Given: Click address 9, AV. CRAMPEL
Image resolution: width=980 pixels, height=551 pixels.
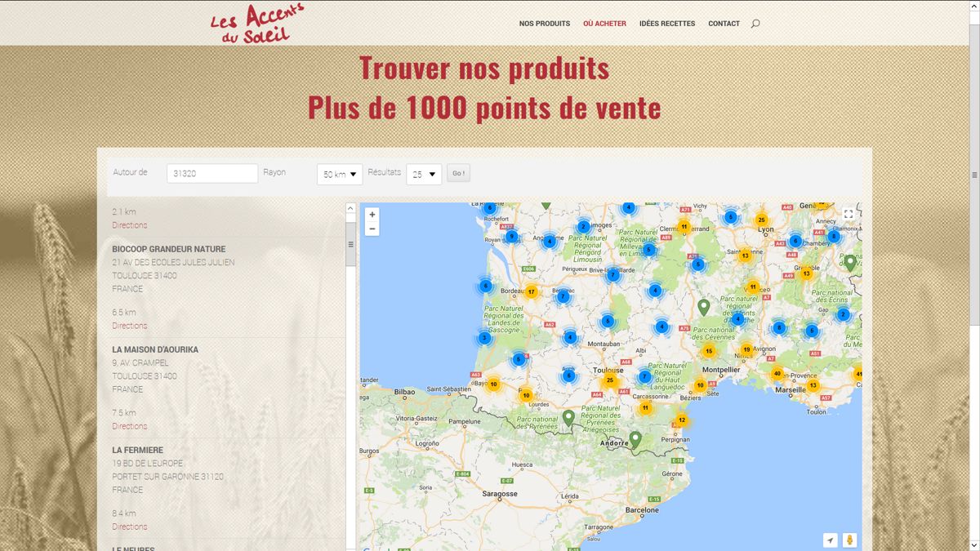Looking at the screenshot, I should point(140,363).
